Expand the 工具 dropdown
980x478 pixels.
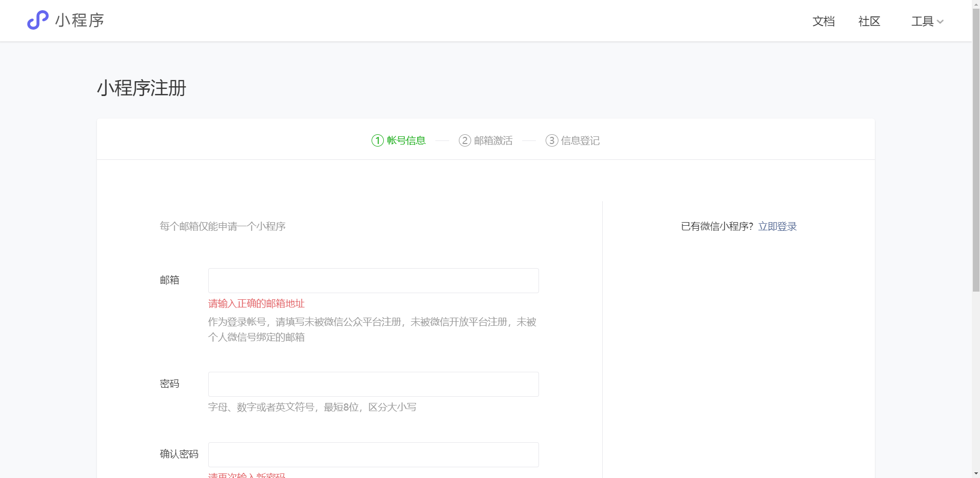(x=927, y=21)
